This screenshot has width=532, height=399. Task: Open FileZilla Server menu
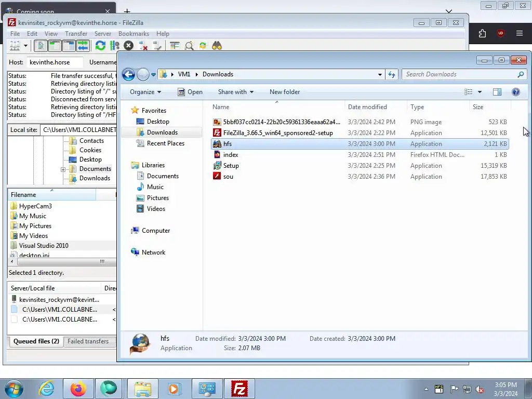[103, 34]
